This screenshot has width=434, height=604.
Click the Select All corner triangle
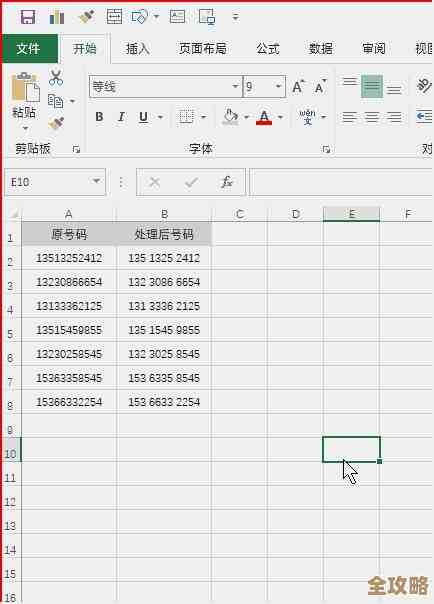pyautogui.click(x=14, y=213)
